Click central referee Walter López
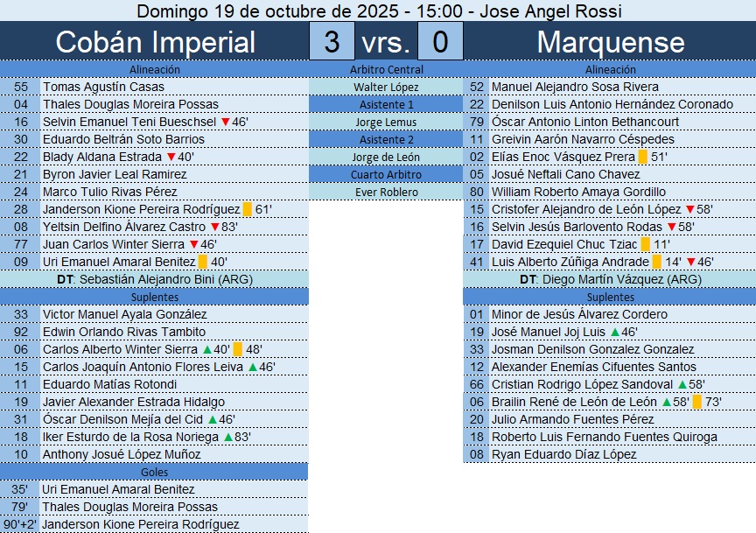756x533 pixels. click(x=386, y=87)
